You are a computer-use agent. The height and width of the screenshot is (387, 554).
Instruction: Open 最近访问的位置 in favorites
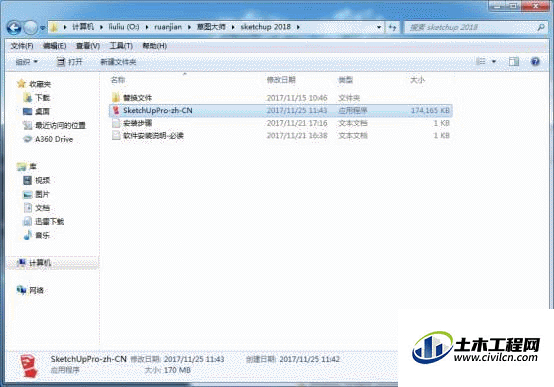coord(60,125)
